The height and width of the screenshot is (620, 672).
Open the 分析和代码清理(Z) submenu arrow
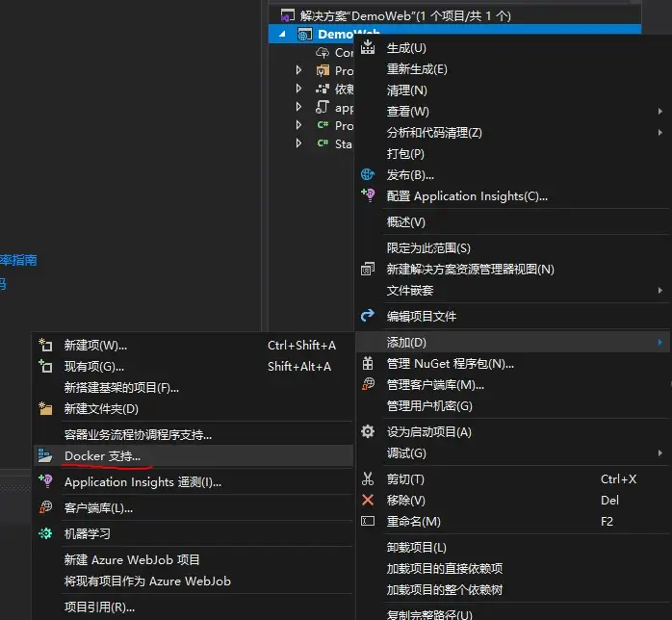(660, 133)
